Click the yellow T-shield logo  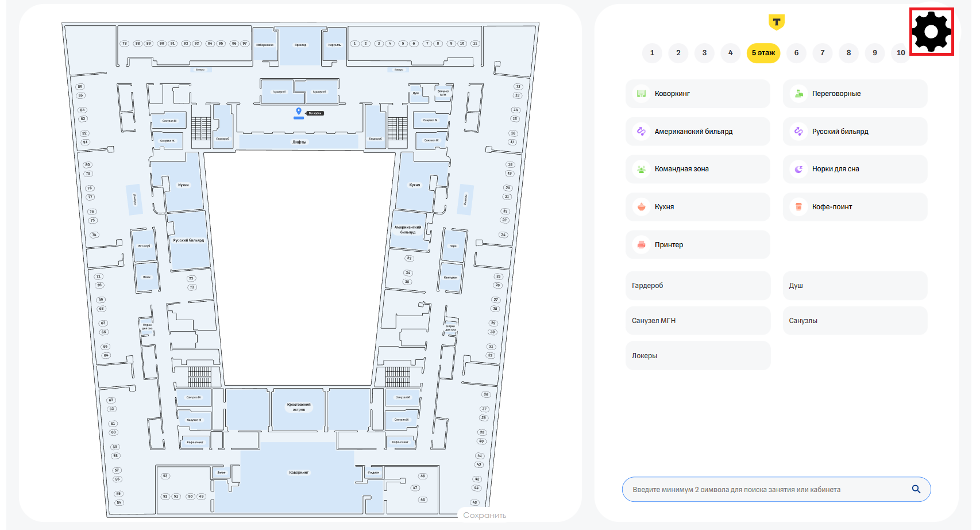(x=776, y=22)
